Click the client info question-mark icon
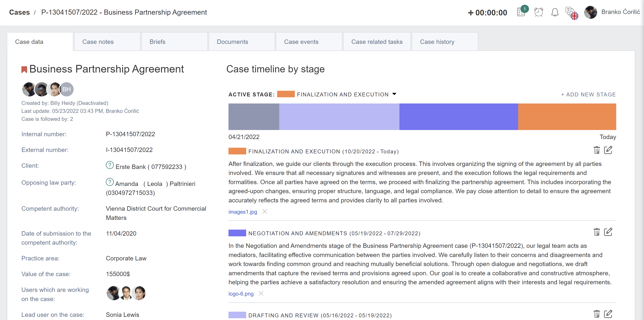Viewport: 644px width, 320px height. (x=110, y=165)
